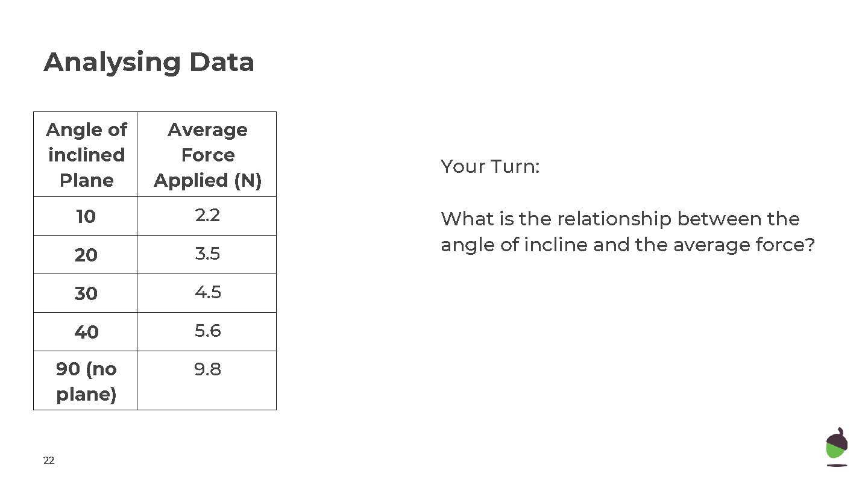Viewport: 868px width, 488px height.
Task: Choose the angle cell showing 40
Action: pyautogui.click(x=86, y=332)
